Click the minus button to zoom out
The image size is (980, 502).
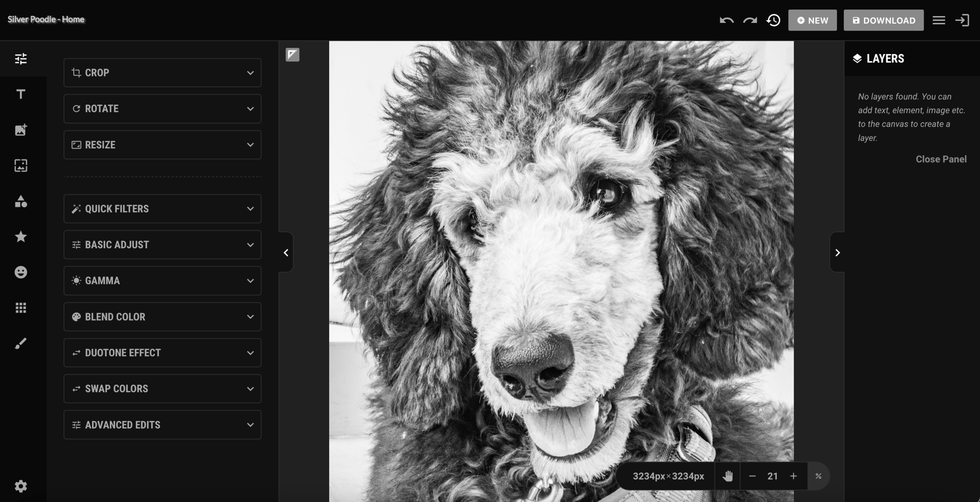[752, 476]
